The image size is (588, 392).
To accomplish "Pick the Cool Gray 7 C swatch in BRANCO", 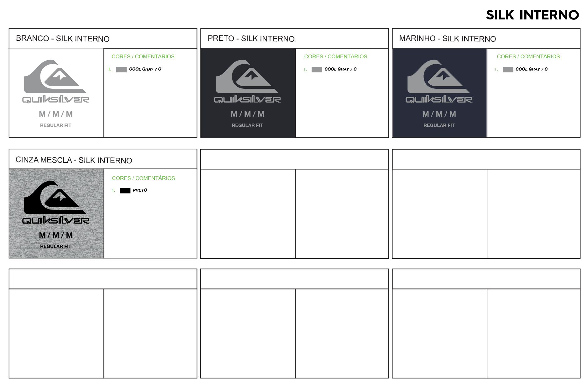I will (x=121, y=70).
